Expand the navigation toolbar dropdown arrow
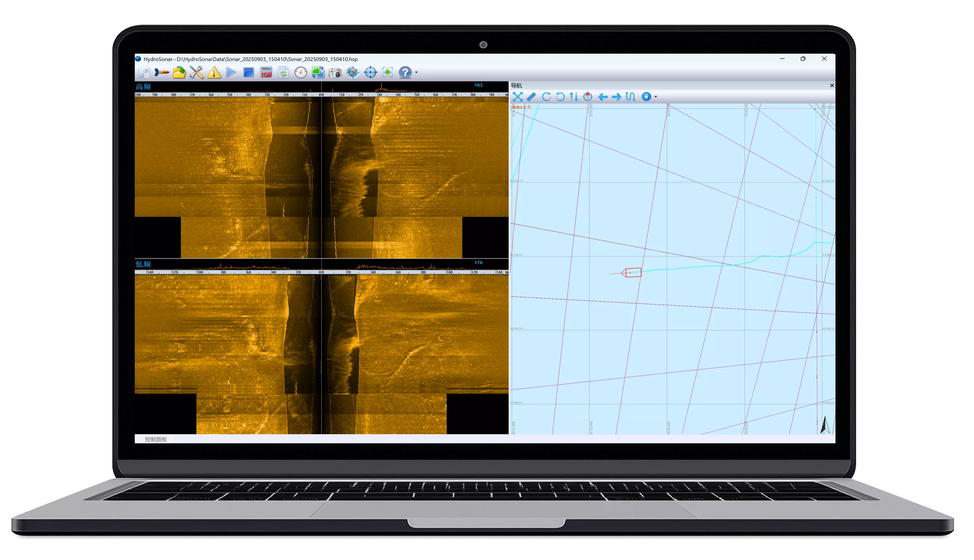 (656, 97)
